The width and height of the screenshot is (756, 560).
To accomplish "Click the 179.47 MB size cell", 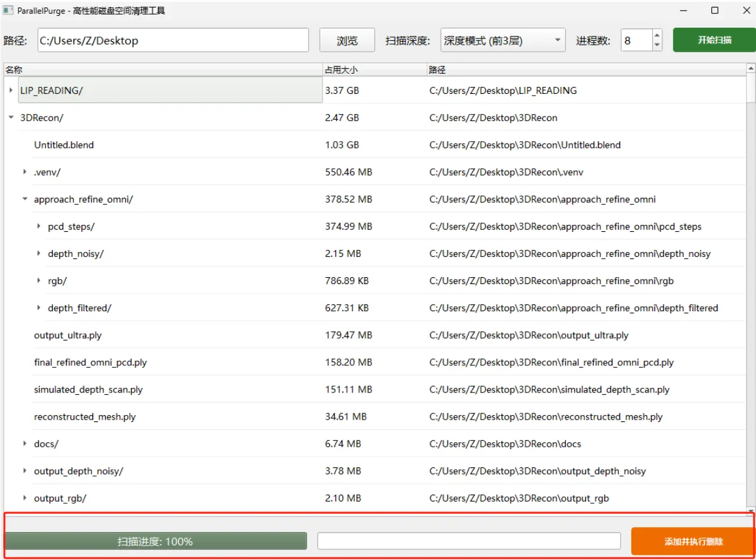I will pyautogui.click(x=349, y=335).
